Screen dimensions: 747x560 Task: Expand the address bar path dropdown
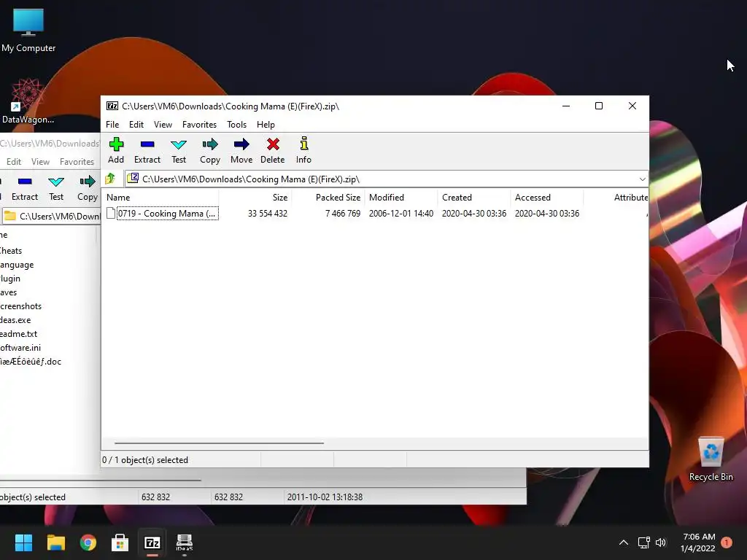click(x=642, y=179)
